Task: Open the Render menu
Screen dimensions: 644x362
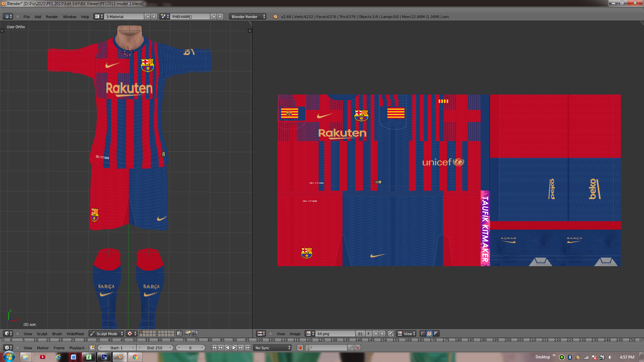Action: 52,16
